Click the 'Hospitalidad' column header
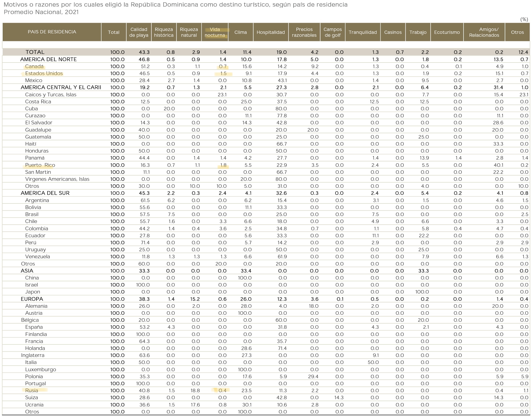Image resolution: width=532 pixels, height=418 pixels. pos(271,32)
